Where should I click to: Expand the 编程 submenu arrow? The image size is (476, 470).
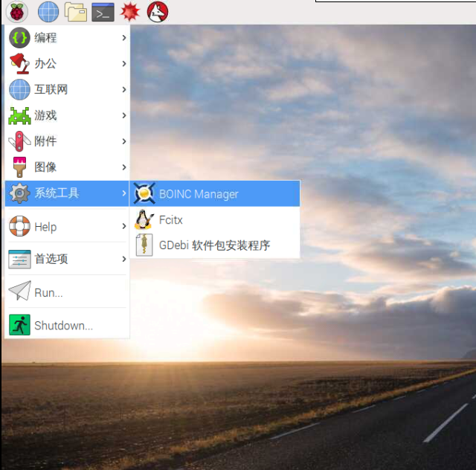(124, 38)
